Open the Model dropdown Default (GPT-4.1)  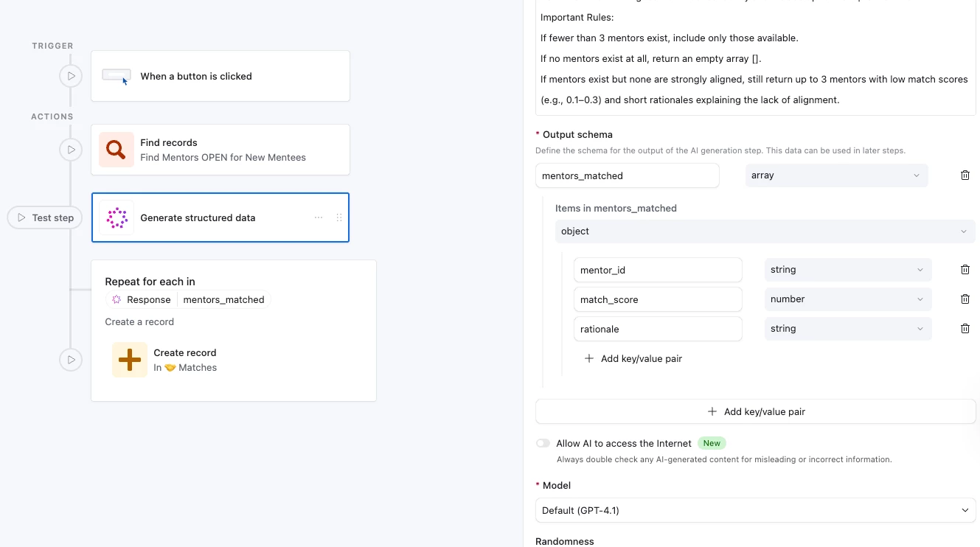755,510
